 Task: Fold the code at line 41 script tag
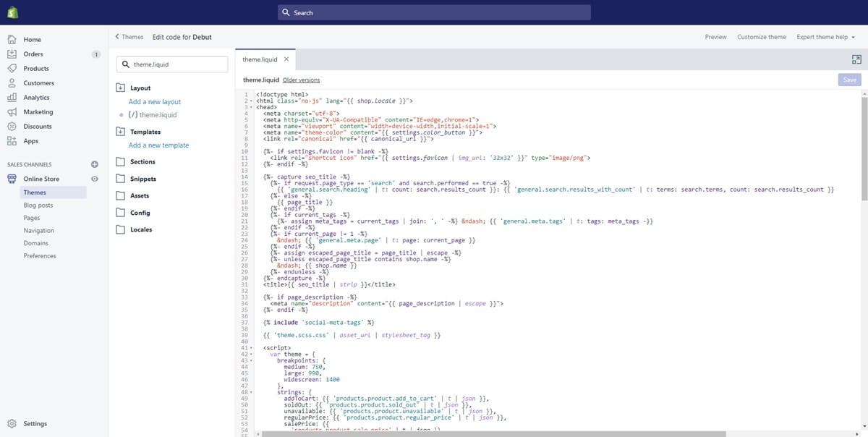(252, 348)
